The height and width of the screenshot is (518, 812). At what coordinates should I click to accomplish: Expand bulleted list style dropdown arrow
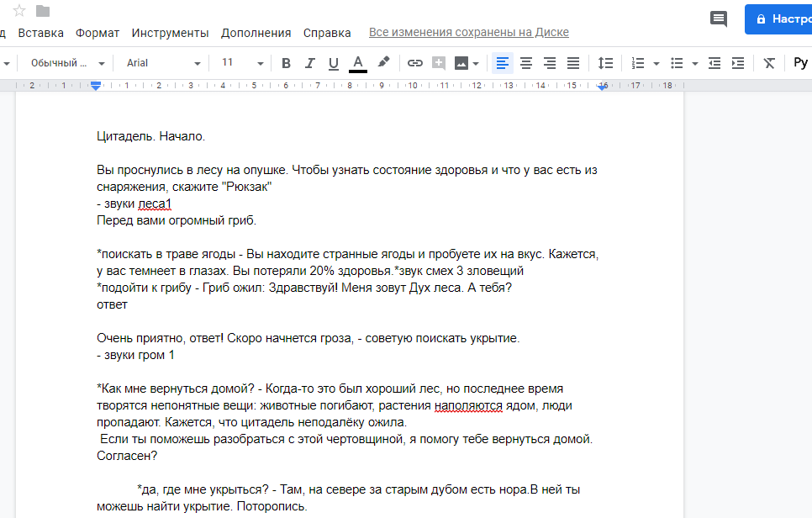695,64
